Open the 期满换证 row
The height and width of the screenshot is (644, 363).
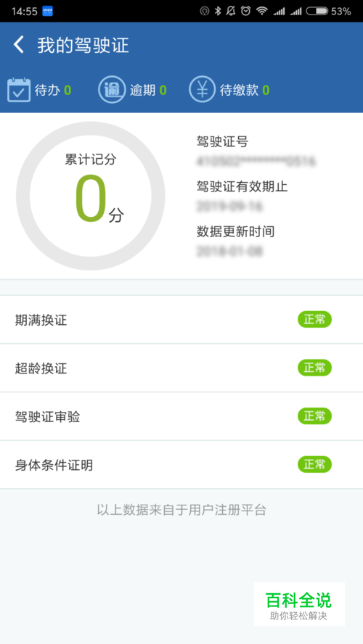pos(181,320)
